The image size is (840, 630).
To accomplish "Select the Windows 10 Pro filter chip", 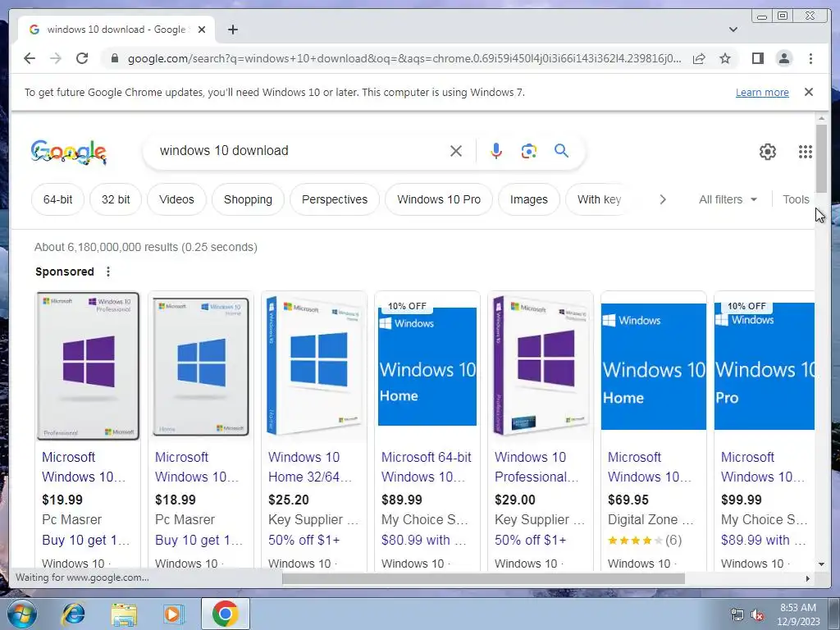I will [x=439, y=199].
